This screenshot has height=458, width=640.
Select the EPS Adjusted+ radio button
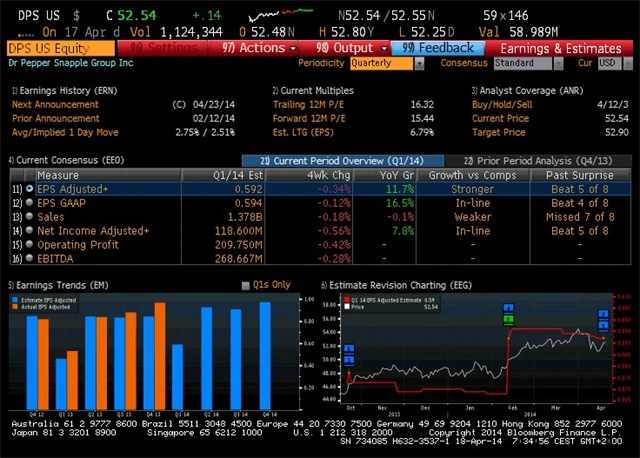pyautogui.click(x=29, y=188)
